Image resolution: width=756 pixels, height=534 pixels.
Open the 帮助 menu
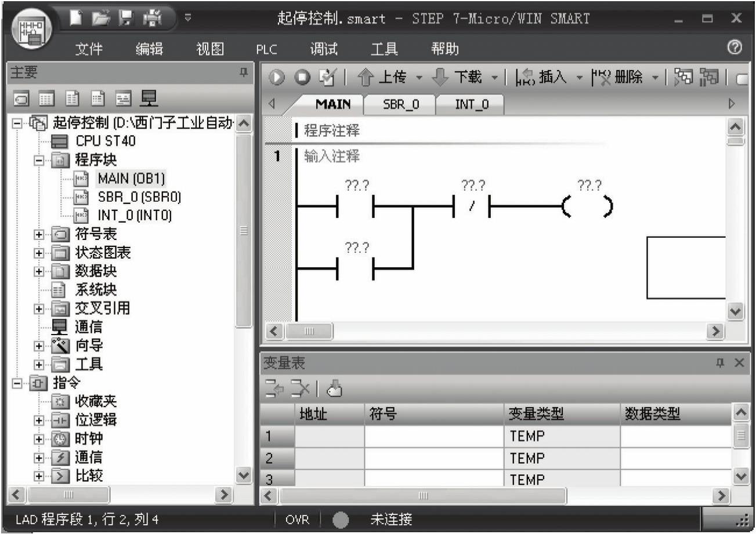click(444, 50)
